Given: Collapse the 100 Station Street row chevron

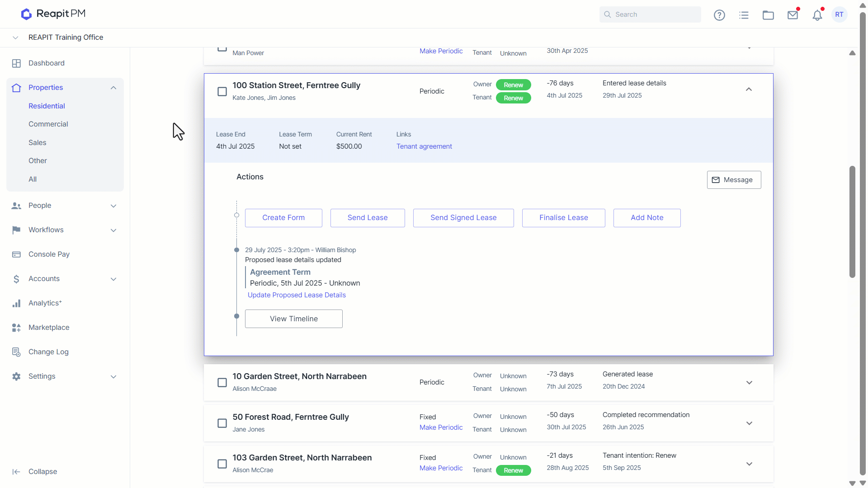Looking at the screenshot, I should point(749,89).
